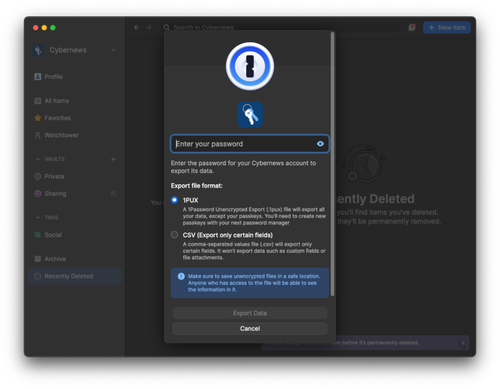Click the magnifier icon in search bar
Image resolution: width=500 pixels, height=389 pixels.
[167, 27]
